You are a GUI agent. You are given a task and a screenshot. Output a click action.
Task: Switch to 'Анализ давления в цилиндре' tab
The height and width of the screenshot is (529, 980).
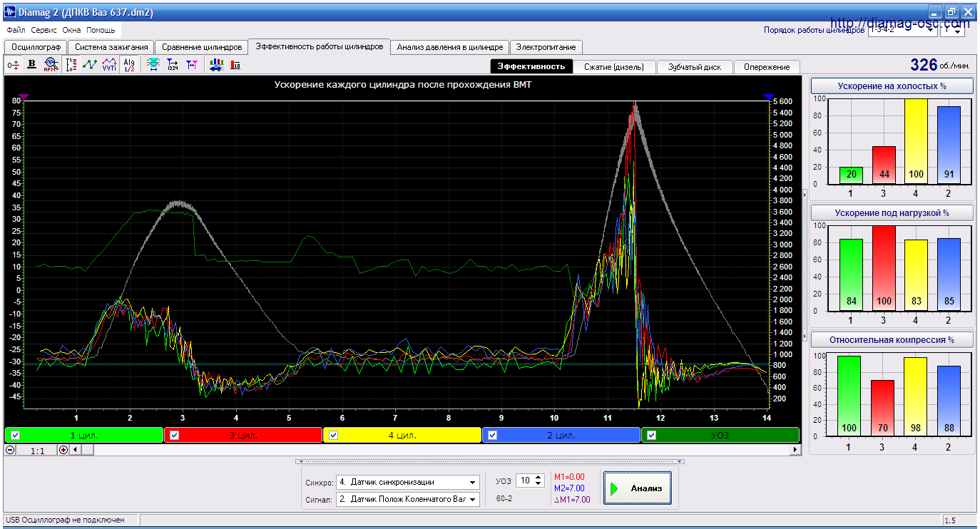pyautogui.click(x=450, y=47)
